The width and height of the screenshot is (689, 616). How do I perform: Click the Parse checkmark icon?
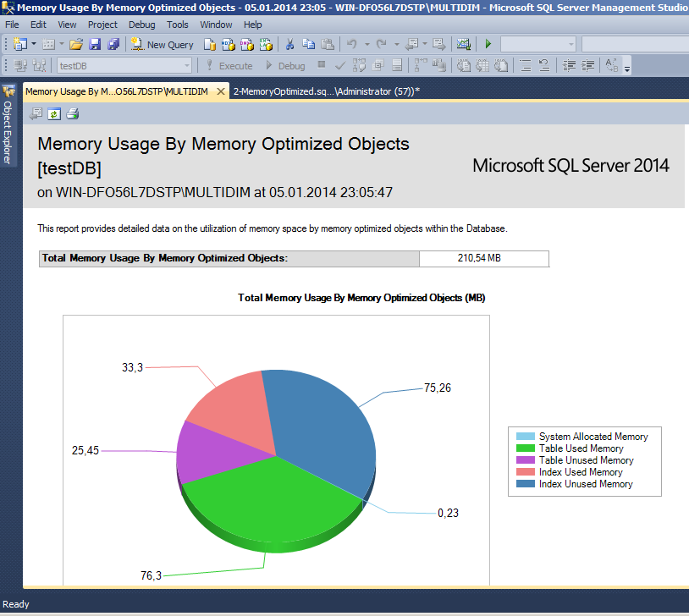pos(340,65)
